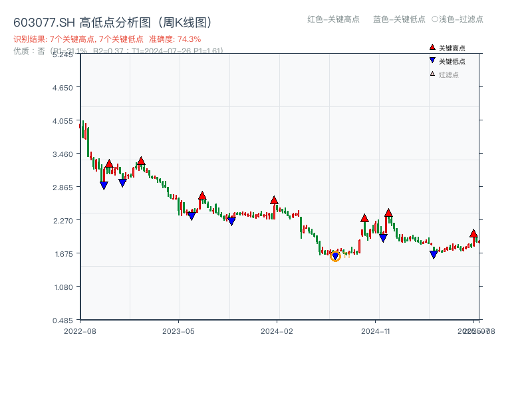
Task: Toggle the circle beside 浅色-过滤点
Action: point(435,19)
